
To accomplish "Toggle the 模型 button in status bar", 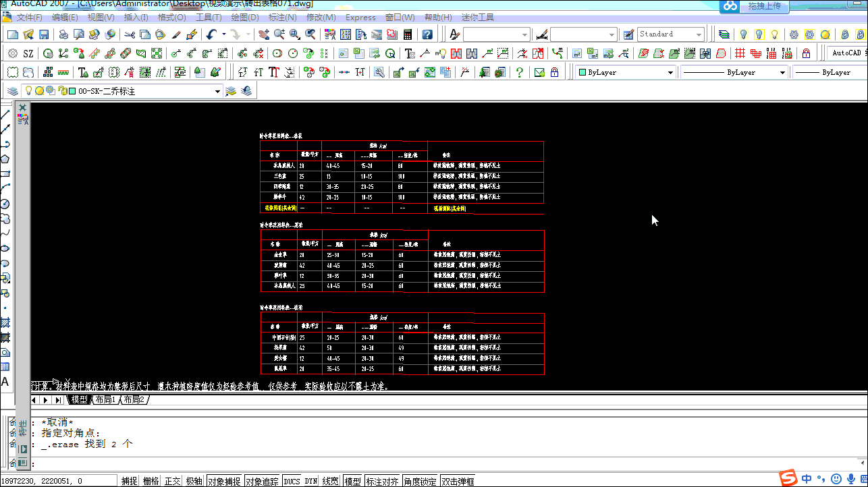I will click(352, 481).
